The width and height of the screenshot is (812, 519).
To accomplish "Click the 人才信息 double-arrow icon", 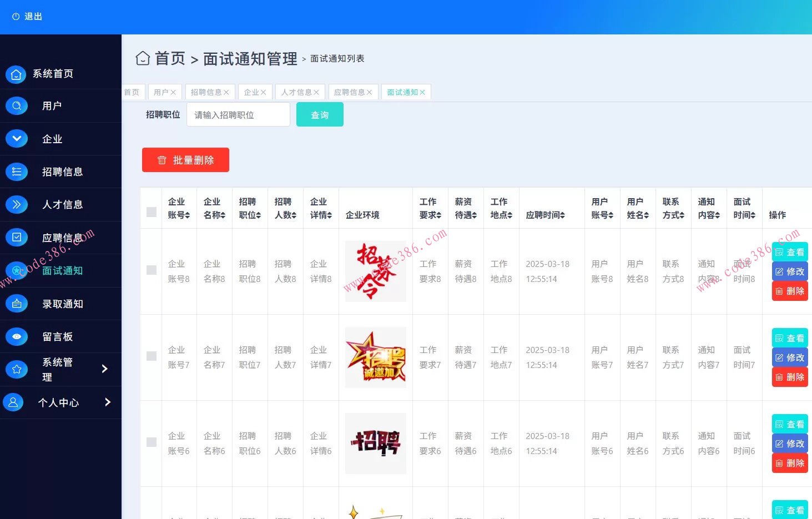I will click(x=16, y=204).
